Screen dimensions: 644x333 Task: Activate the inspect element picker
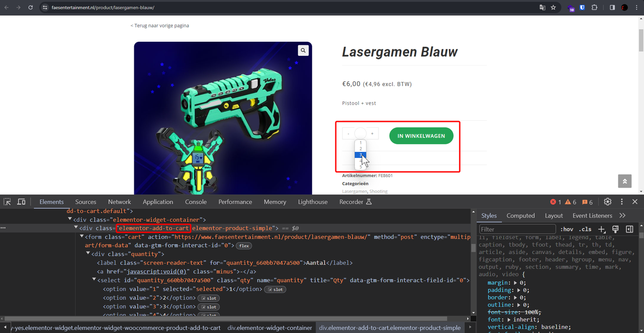click(7, 202)
